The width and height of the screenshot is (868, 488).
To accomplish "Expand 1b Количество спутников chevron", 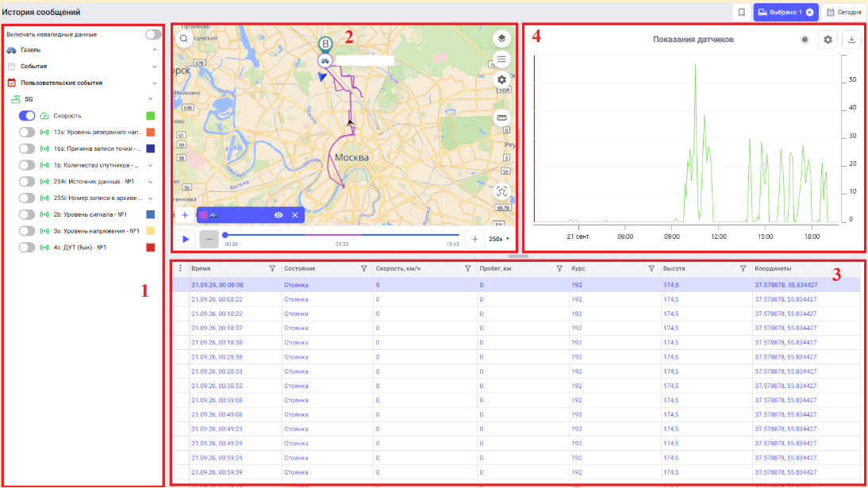I will [151, 165].
